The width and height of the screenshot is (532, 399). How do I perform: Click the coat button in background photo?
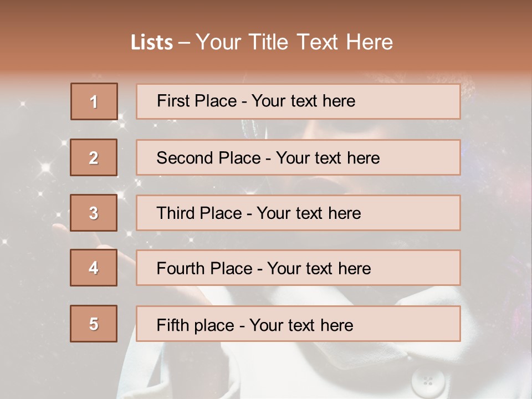point(428,381)
